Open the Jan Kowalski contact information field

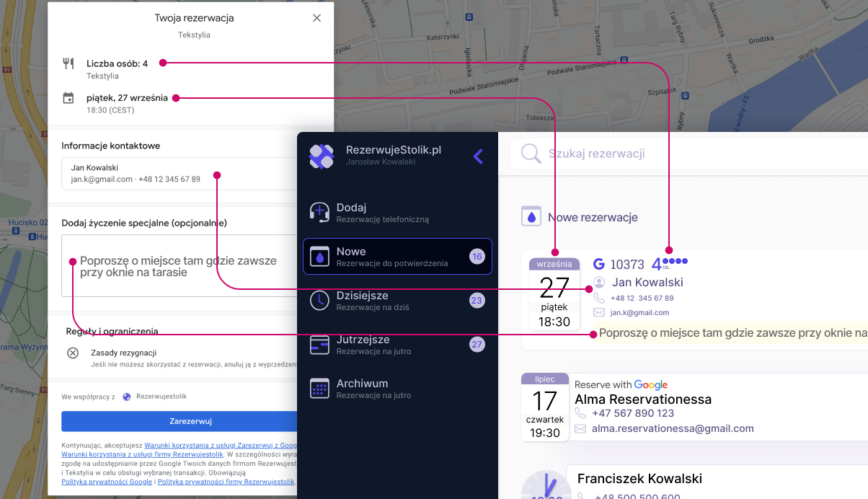180,173
